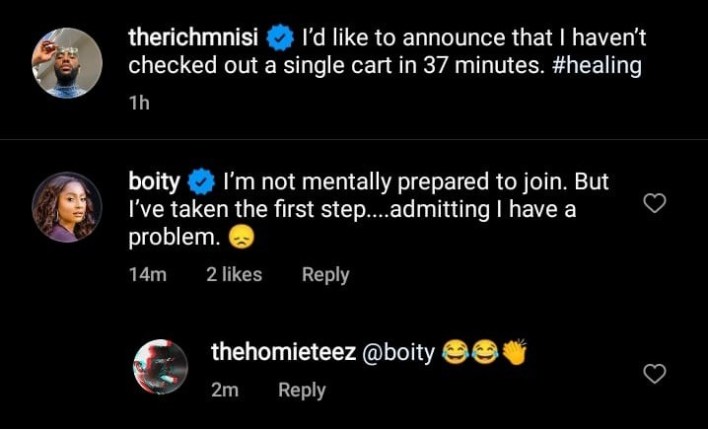Tap the therichmnisi username

[x=193, y=38]
